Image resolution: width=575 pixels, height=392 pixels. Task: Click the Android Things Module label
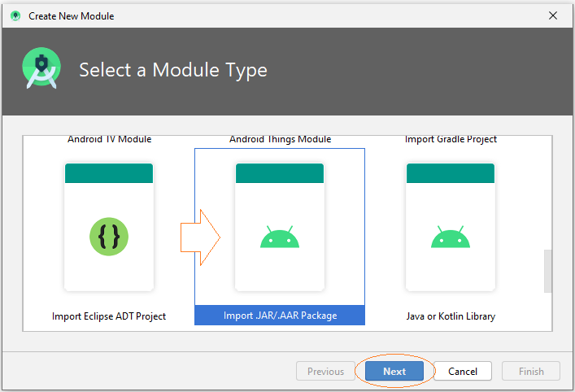pyautogui.click(x=280, y=139)
